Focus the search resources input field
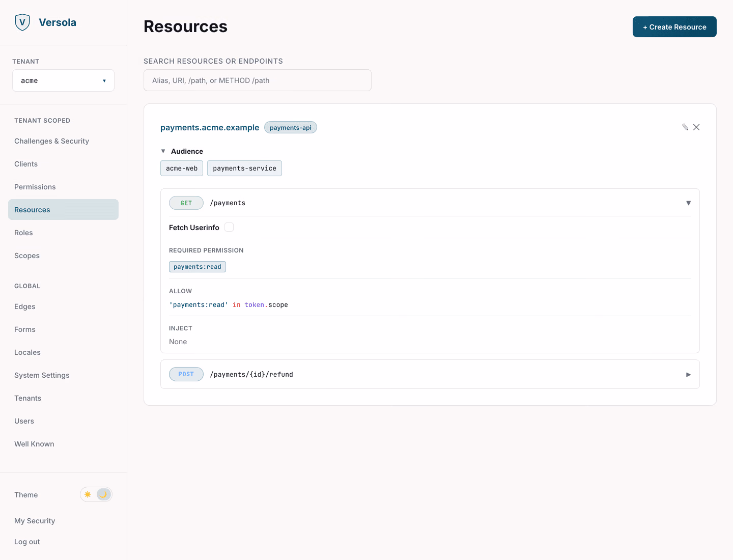Image resolution: width=733 pixels, height=560 pixels. click(258, 80)
